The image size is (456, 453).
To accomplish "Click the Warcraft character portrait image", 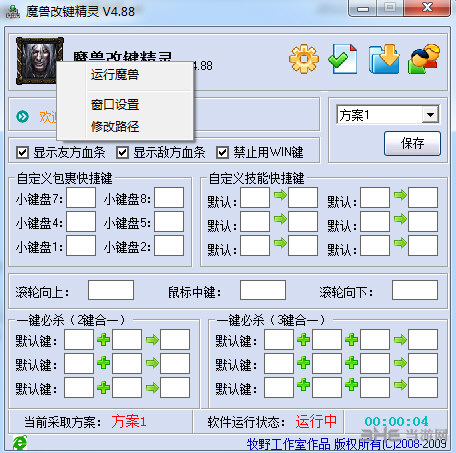I will pyautogui.click(x=40, y=61).
